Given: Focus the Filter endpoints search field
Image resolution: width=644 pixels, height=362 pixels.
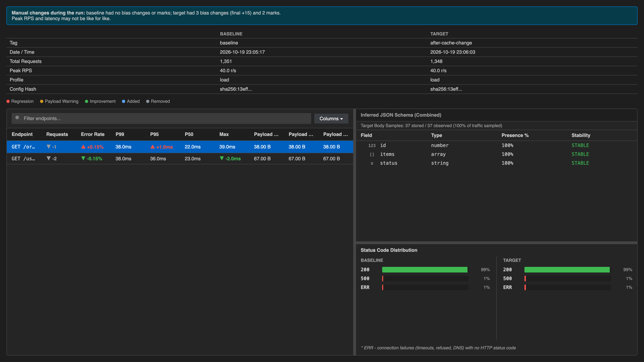Looking at the screenshot, I should pos(161,118).
